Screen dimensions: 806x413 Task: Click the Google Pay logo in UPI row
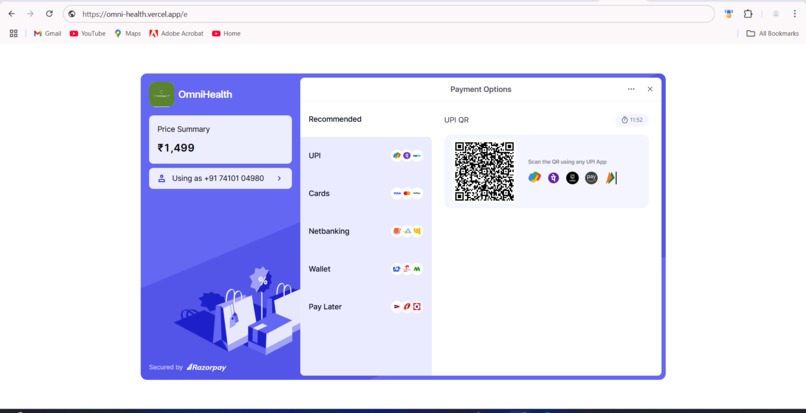(x=397, y=155)
